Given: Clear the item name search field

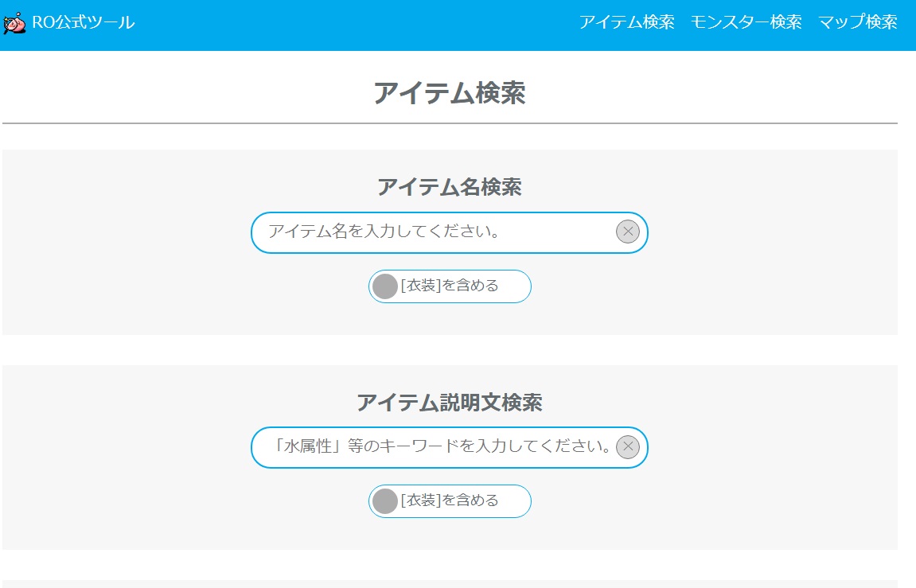Looking at the screenshot, I should pos(627,232).
